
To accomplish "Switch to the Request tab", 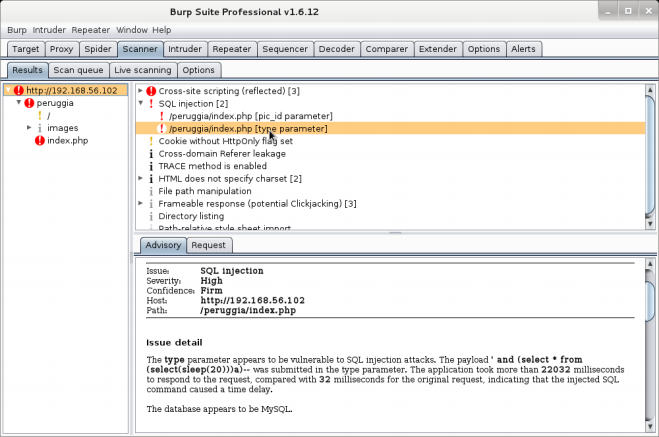I will click(208, 245).
